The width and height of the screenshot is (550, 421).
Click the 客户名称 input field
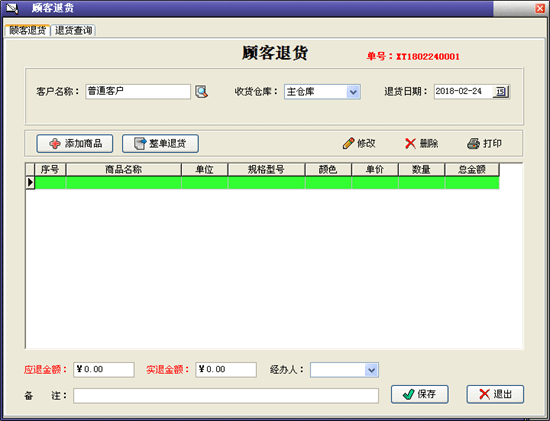coord(138,92)
